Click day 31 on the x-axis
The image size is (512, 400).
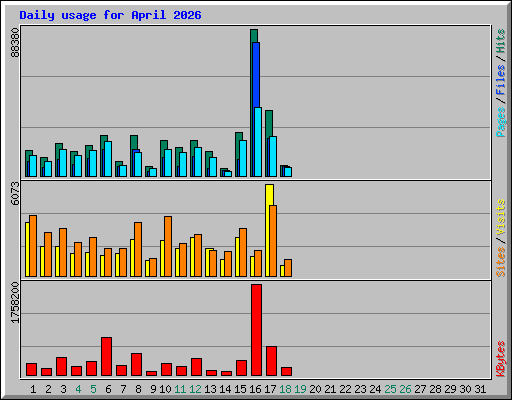(x=480, y=389)
